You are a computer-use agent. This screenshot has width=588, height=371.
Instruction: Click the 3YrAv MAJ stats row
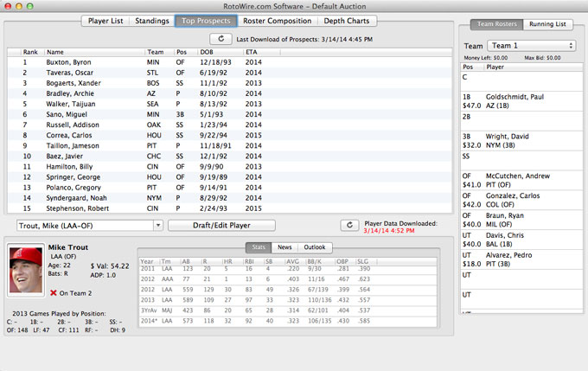point(288,310)
